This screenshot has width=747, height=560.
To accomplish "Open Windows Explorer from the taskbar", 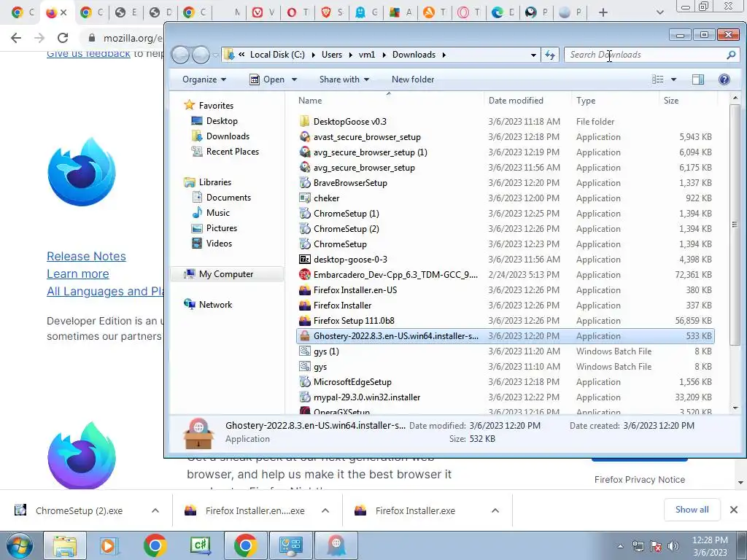I will pyautogui.click(x=65, y=545).
